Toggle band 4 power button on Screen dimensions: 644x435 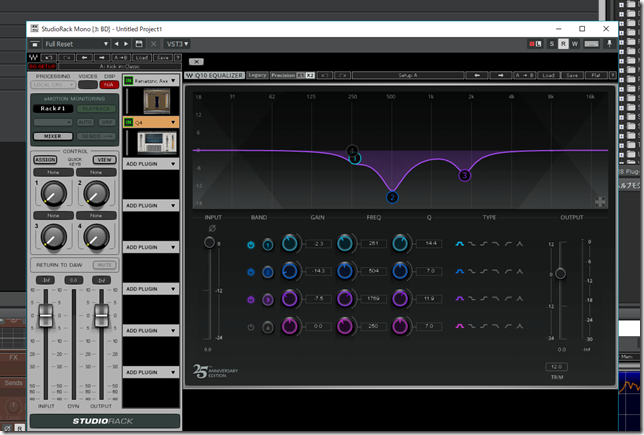tap(250, 325)
